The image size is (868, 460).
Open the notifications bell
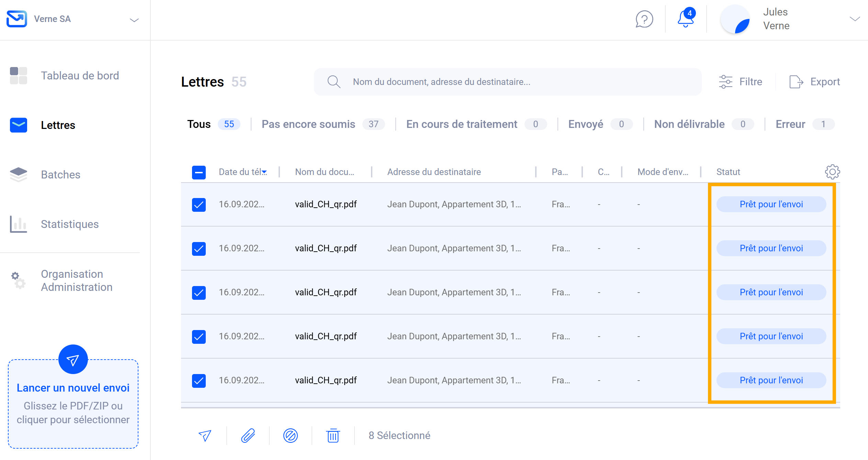[686, 19]
